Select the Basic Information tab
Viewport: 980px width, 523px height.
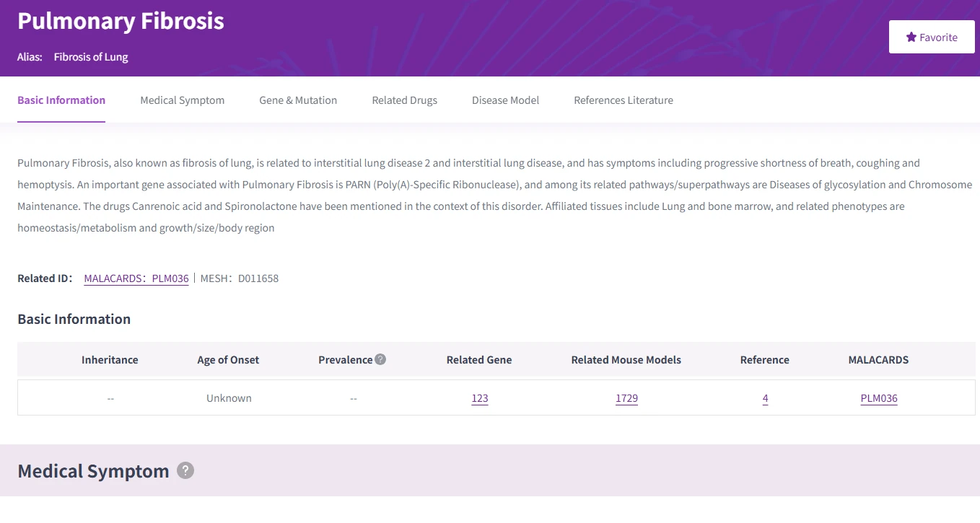click(x=61, y=100)
